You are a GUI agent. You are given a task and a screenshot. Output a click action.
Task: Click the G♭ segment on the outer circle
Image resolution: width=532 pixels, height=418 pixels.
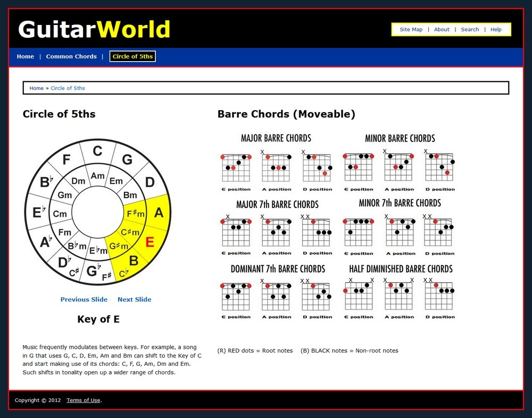click(x=94, y=271)
